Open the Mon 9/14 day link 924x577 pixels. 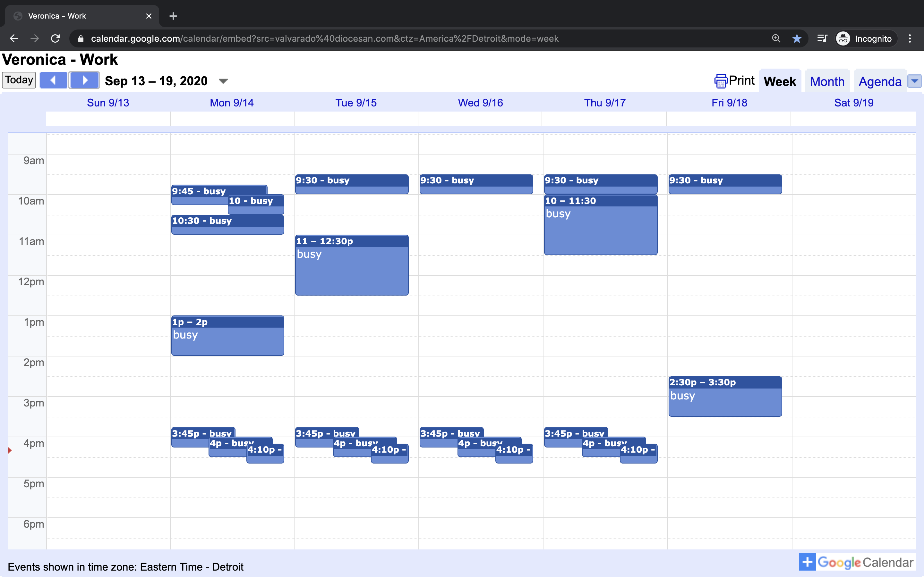(x=231, y=103)
